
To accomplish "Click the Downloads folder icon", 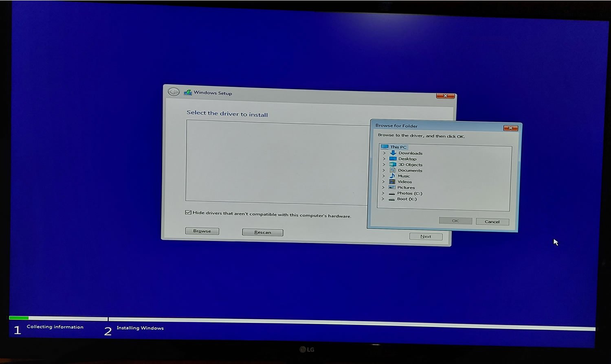I will click(x=393, y=153).
